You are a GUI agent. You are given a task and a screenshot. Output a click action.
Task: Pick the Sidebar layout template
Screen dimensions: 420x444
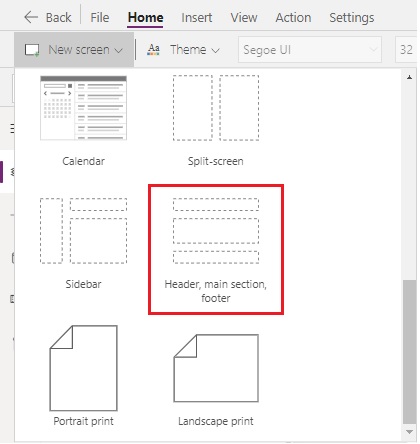(83, 231)
